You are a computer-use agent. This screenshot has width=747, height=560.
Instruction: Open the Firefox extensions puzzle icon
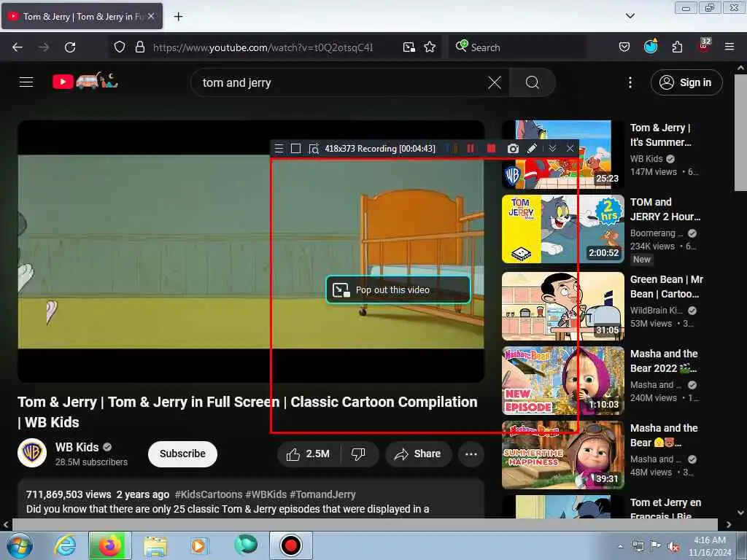tap(677, 47)
